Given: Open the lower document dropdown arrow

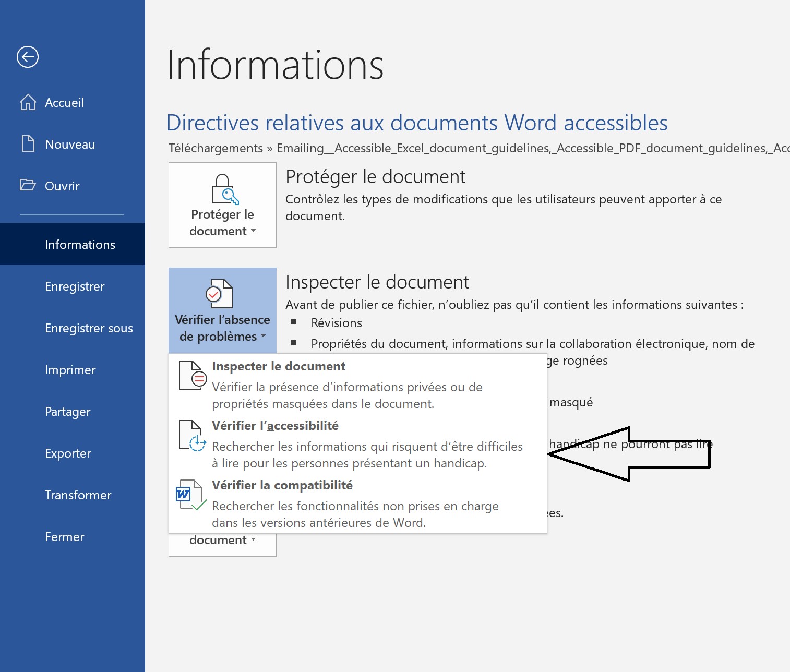Looking at the screenshot, I should [x=254, y=541].
